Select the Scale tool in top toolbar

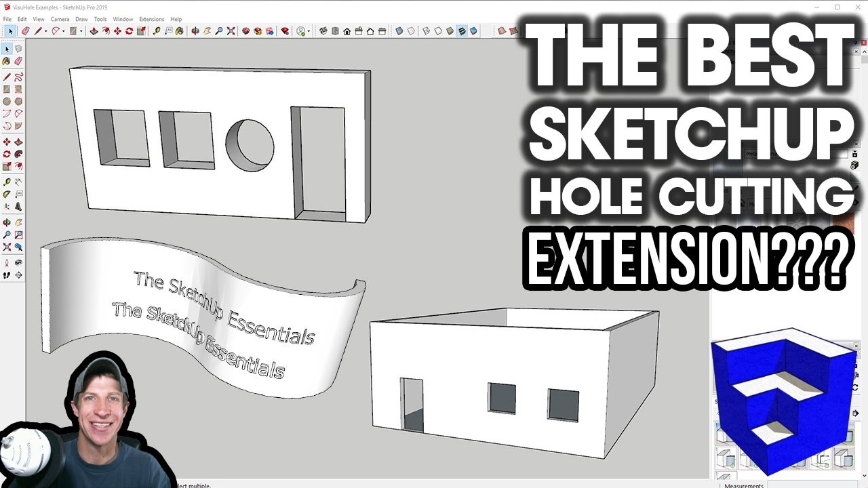pos(141,30)
